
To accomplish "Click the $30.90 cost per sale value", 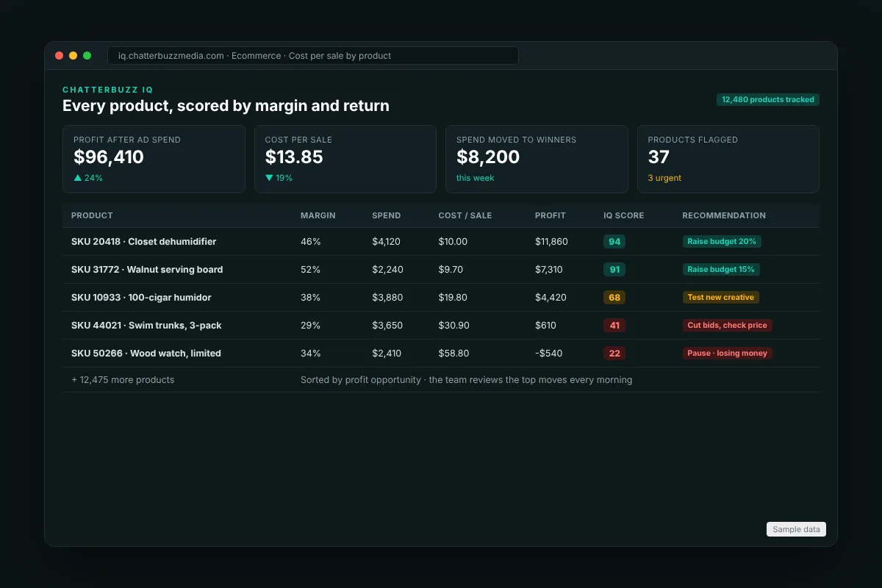I will tap(454, 326).
